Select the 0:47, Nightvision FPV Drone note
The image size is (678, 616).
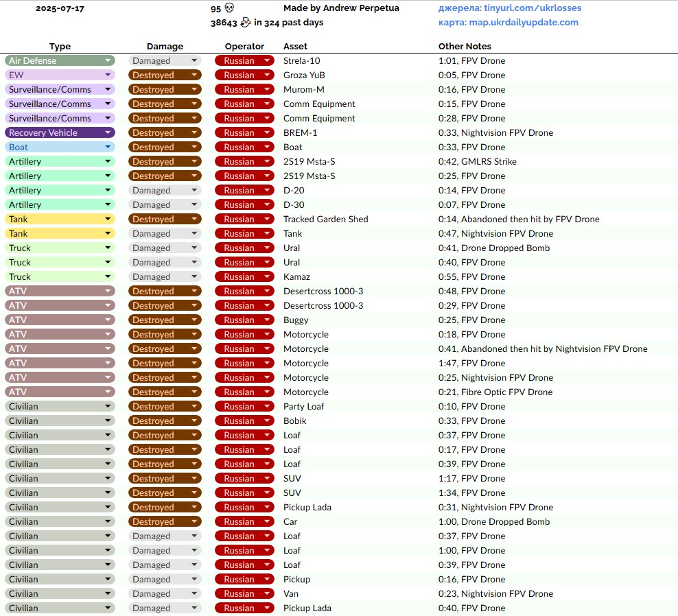tap(495, 233)
